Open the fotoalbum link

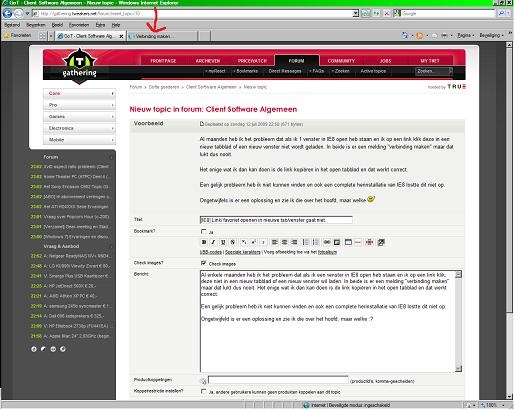click(x=327, y=252)
